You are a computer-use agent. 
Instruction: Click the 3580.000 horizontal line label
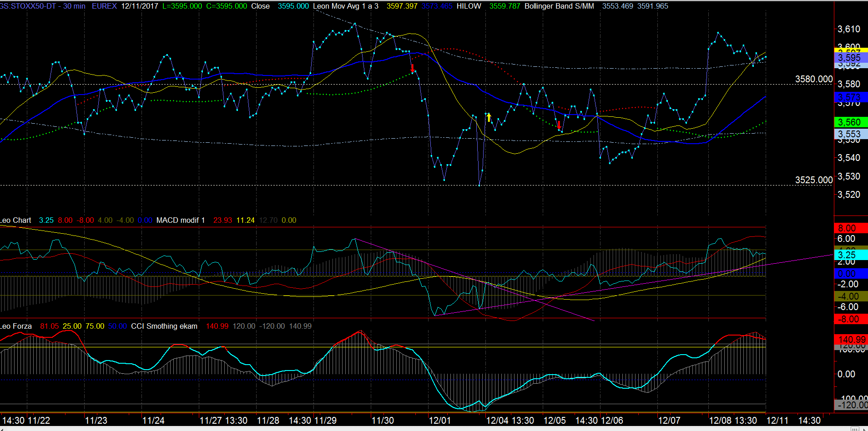point(814,79)
